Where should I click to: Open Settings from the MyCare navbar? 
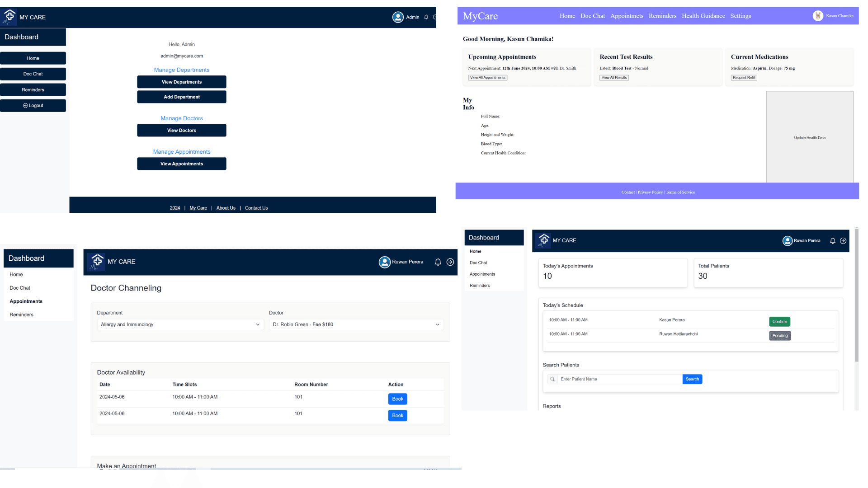pyautogui.click(x=741, y=16)
